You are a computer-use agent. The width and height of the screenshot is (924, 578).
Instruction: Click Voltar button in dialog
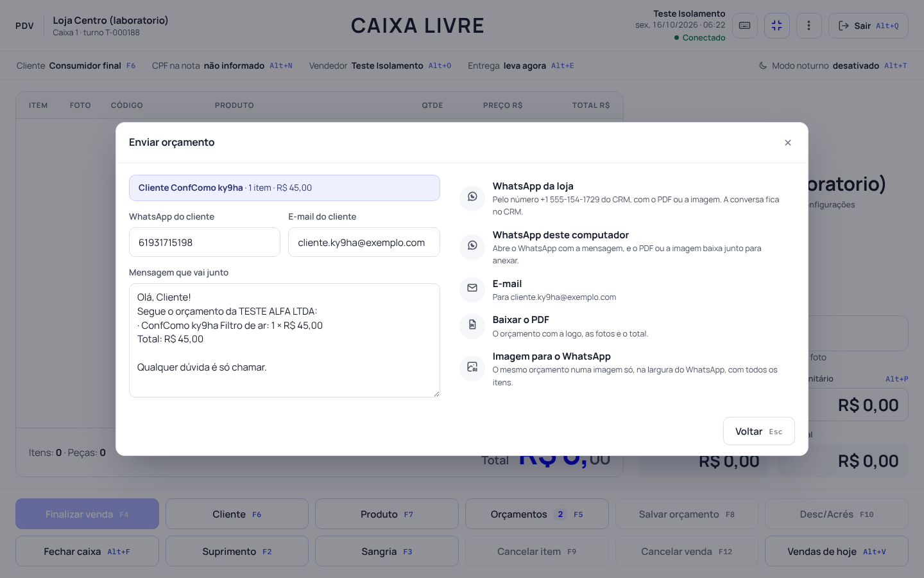(x=759, y=431)
